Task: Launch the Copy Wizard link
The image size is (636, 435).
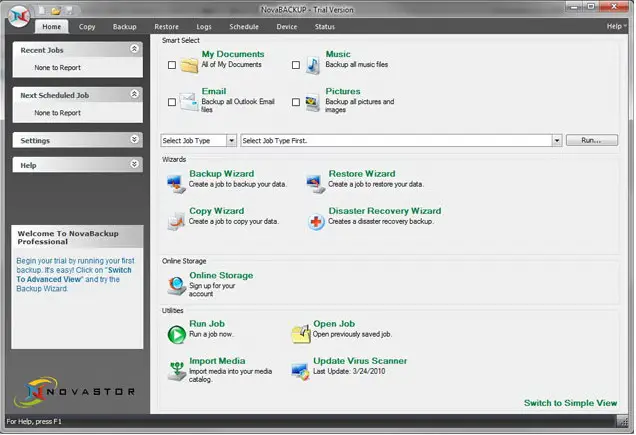Action: (217, 211)
